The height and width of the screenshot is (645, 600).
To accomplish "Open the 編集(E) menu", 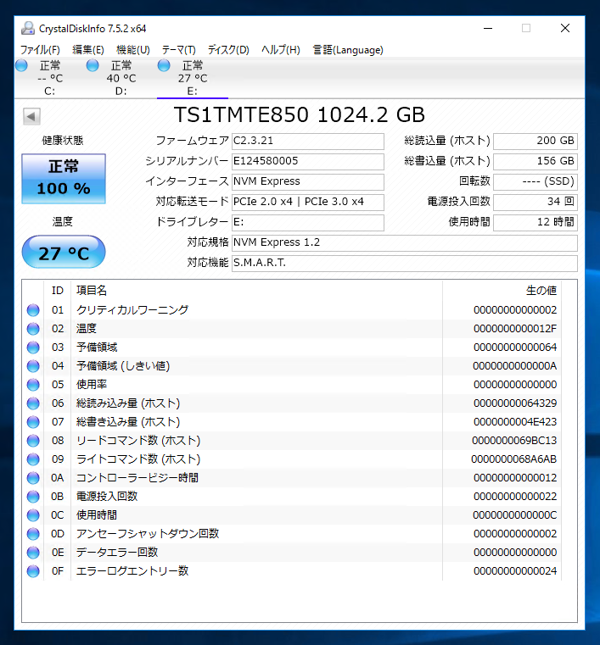I will [88, 50].
